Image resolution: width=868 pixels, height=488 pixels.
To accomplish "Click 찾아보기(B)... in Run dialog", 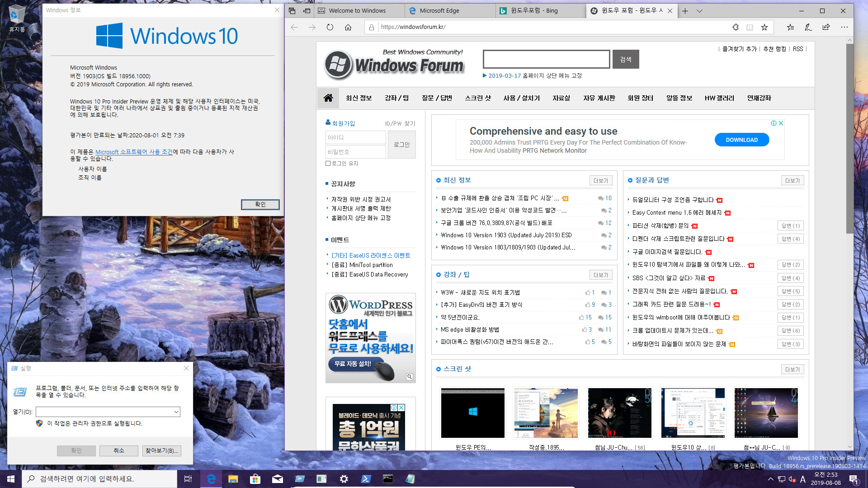I will [x=161, y=450].
